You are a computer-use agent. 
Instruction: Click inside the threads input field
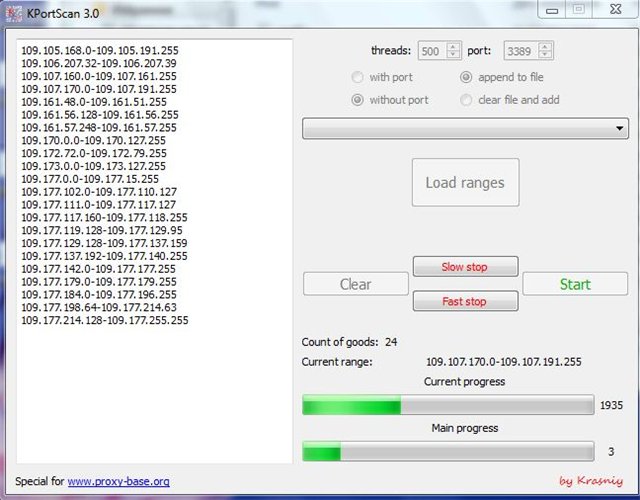pyautogui.click(x=432, y=50)
